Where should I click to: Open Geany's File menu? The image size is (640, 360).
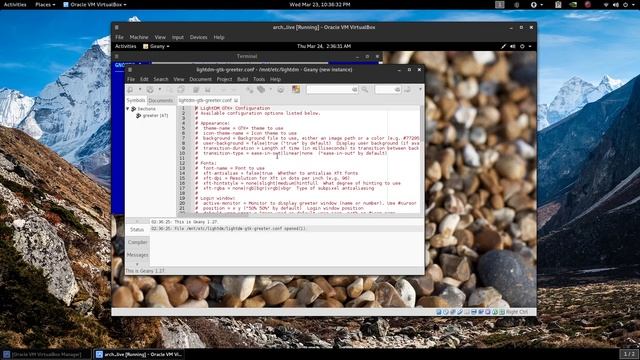click(131, 79)
